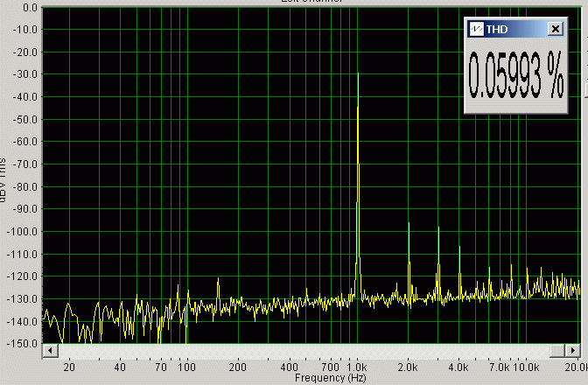Image resolution: width=588 pixels, height=385 pixels.
Task: Click the -150.0 amplitude axis label
Action: [x=22, y=343]
